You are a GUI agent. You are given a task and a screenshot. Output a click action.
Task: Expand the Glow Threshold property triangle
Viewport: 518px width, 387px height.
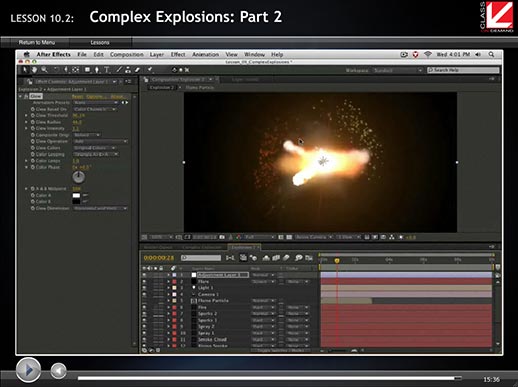pos(26,115)
